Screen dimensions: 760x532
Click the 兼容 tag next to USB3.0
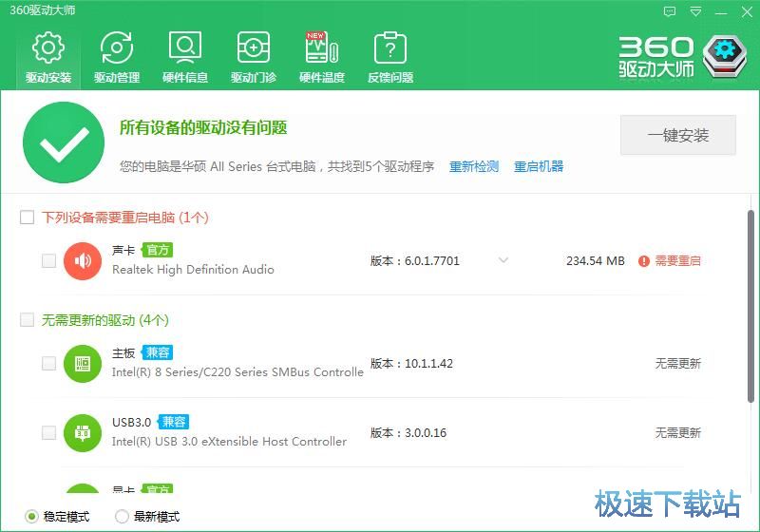point(174,422)
